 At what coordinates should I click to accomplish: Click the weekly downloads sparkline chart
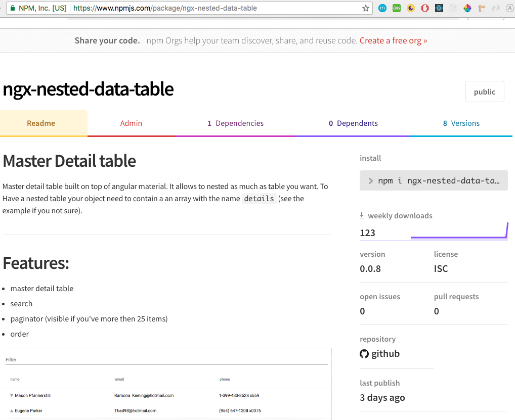(459, 231)
